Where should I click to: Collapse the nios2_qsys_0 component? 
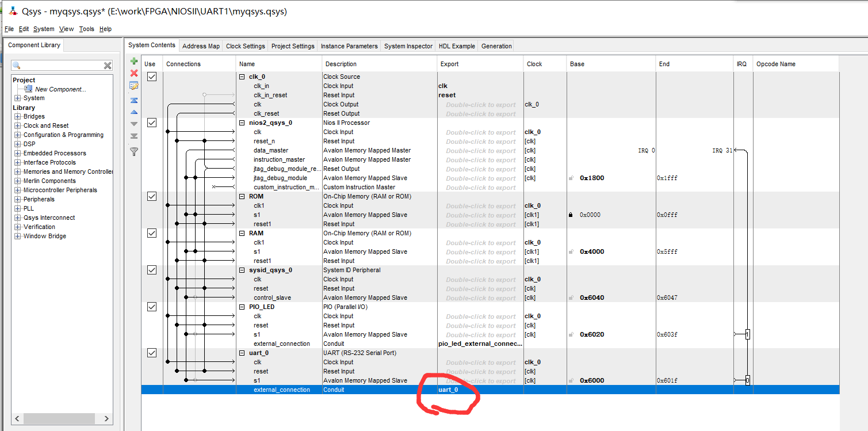click(242, 123)
